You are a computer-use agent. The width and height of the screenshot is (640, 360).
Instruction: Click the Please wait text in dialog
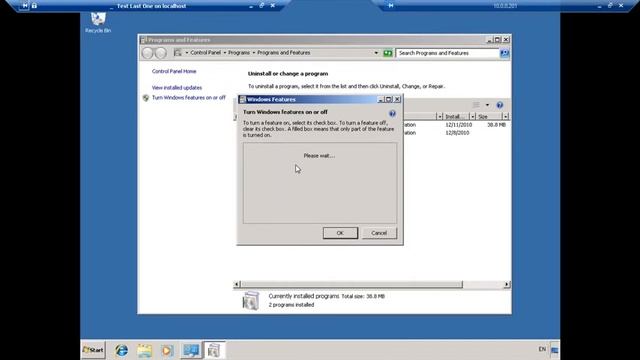click(319, 156)
